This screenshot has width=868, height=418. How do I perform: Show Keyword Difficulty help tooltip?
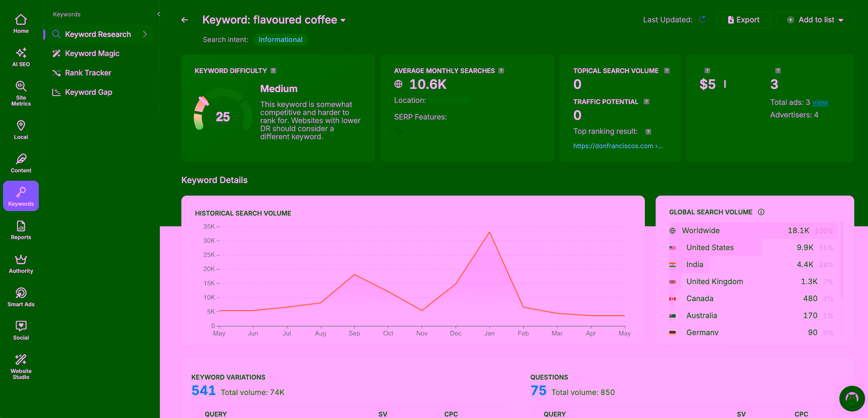tap(274, 71)
